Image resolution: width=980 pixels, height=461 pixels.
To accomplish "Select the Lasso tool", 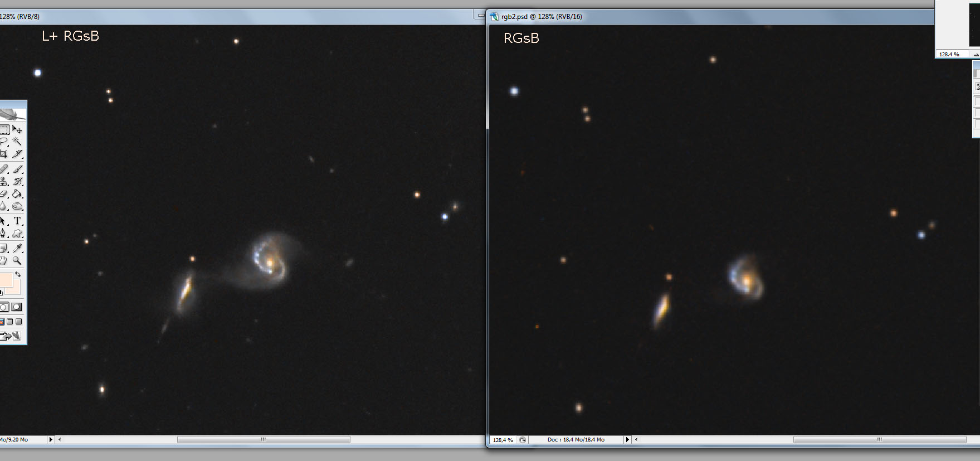I will (4, 142).
